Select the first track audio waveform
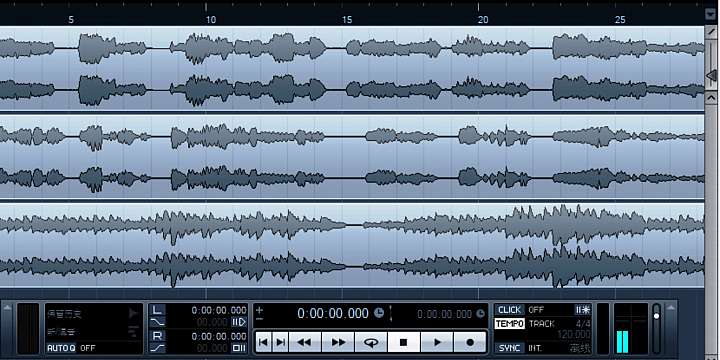 tap(352, 68)
